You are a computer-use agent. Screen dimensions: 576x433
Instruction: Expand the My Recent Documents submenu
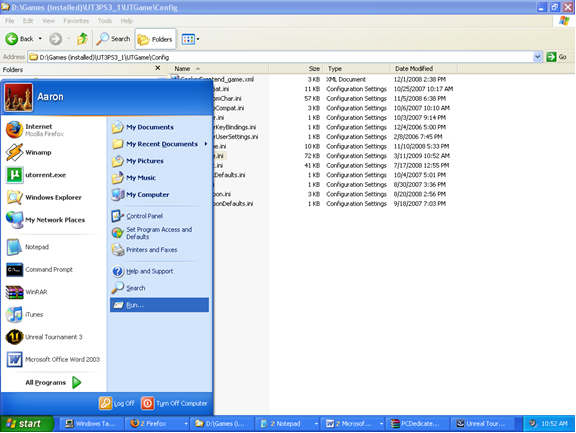tap(159, 144)
